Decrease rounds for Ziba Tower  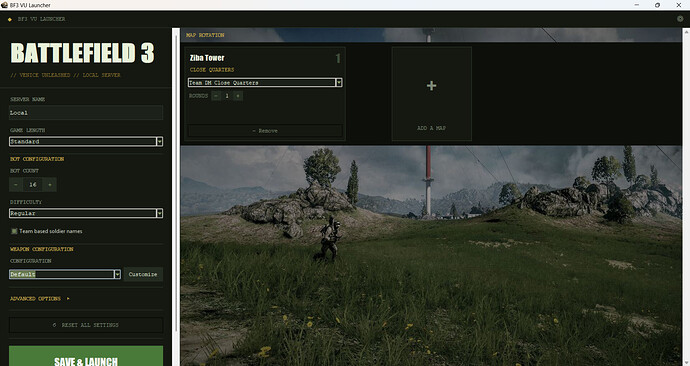pyautogui.click(x=216, y=96)
